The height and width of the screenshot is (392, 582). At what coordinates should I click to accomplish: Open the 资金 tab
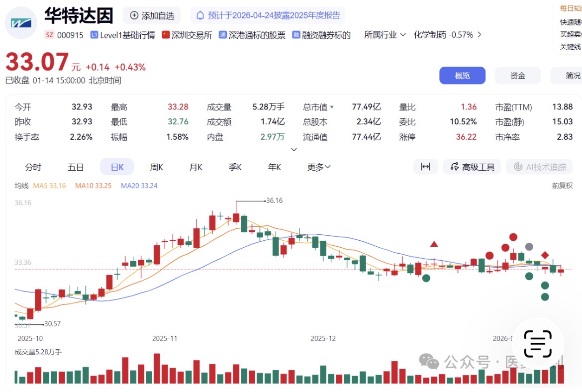point(517,76)
